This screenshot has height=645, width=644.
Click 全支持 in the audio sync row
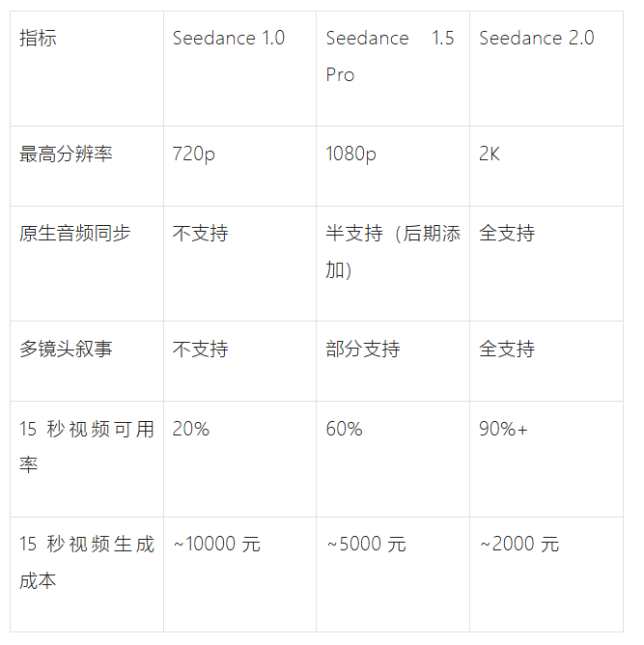point(507,234)
